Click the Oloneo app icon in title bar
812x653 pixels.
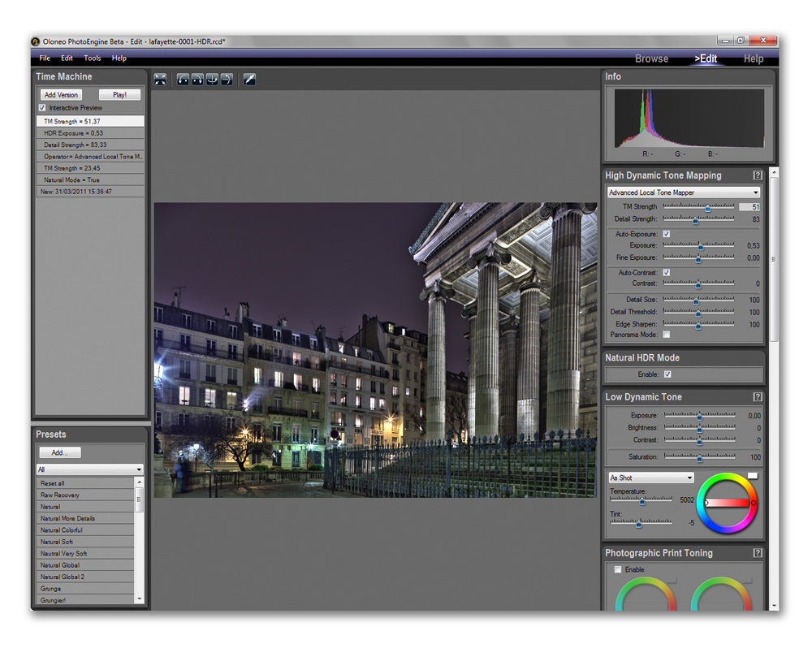[x=36, y=41]
